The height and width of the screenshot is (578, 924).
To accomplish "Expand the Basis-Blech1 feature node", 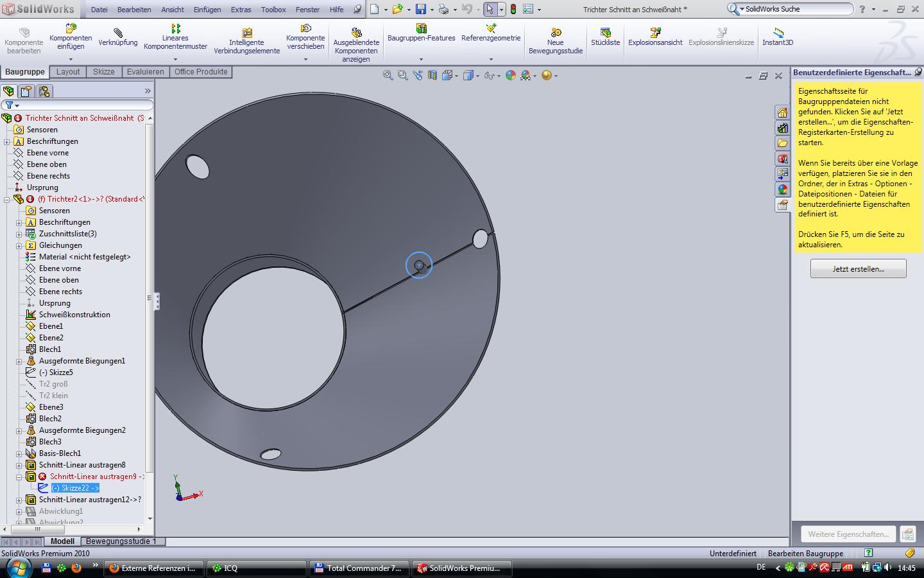I will click(19, 453).
